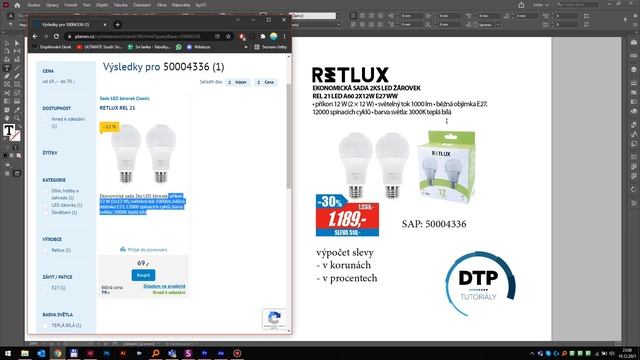Screen dimensions: 640x360
Task: Open Chrome tab search chevron
Action: point(238,20)
